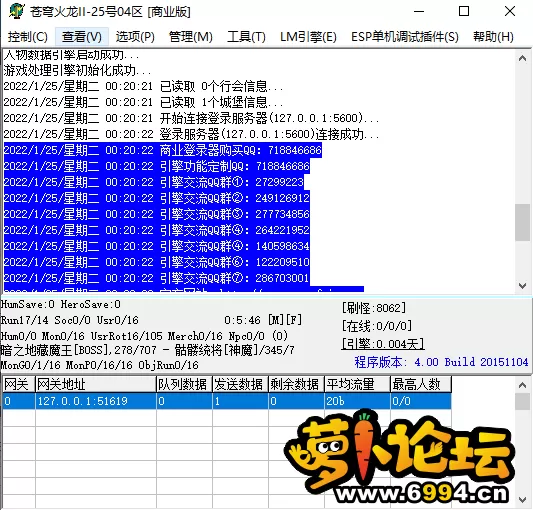Click the 20b average traffic cell
This screenshot has height=510, width=533.
(357, 401)
